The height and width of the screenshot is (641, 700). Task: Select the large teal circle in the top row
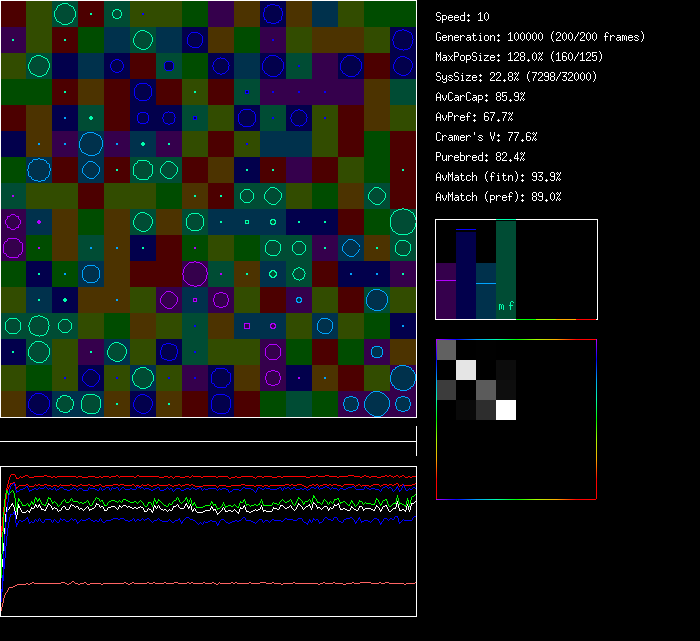65,14
